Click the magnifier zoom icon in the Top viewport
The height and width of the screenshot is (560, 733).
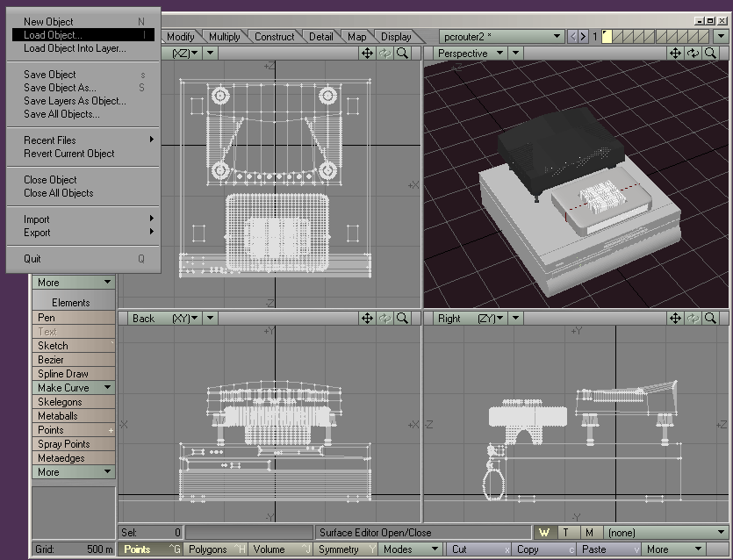tap(403, 53)
